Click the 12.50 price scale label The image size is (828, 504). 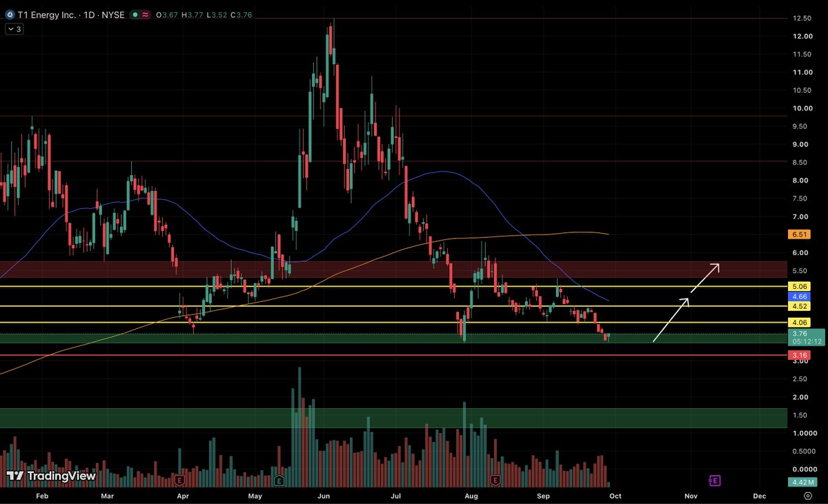click(802, 18)
